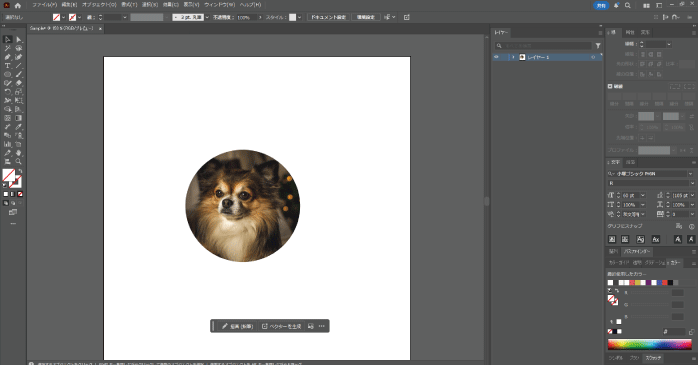This screenshot has height=365, width=698.
Task: Pick a color from the spectrum bar
Action: (649, 344)
